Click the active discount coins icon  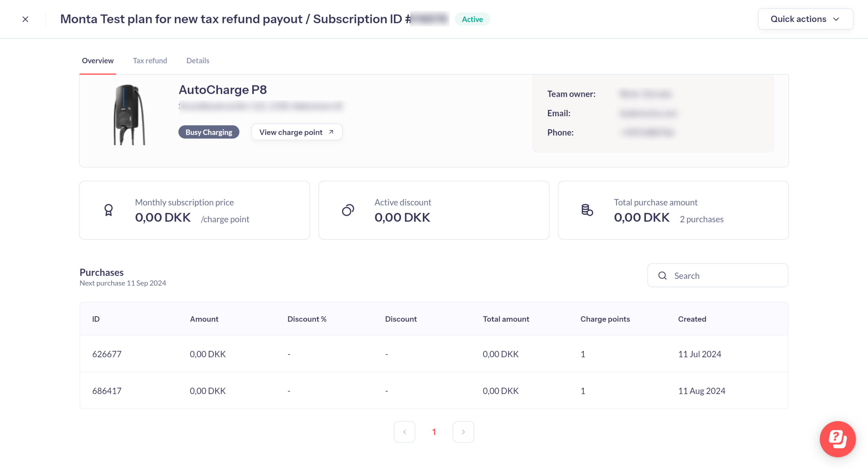(348, 210)
